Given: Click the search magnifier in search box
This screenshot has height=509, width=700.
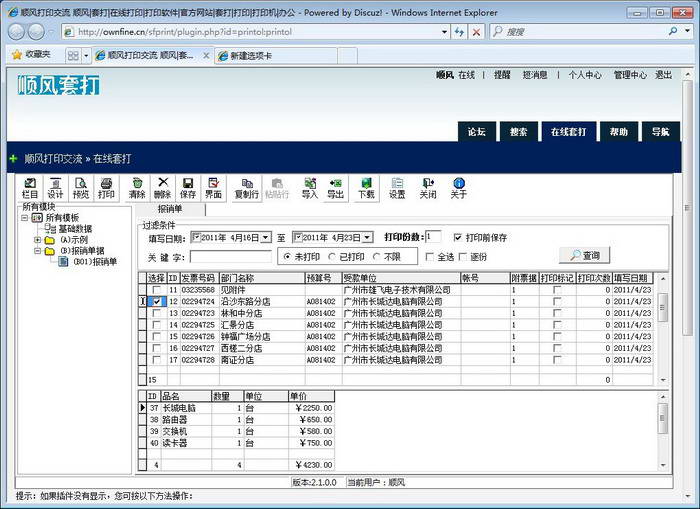Looking at the screenshot, I should 673,31.
